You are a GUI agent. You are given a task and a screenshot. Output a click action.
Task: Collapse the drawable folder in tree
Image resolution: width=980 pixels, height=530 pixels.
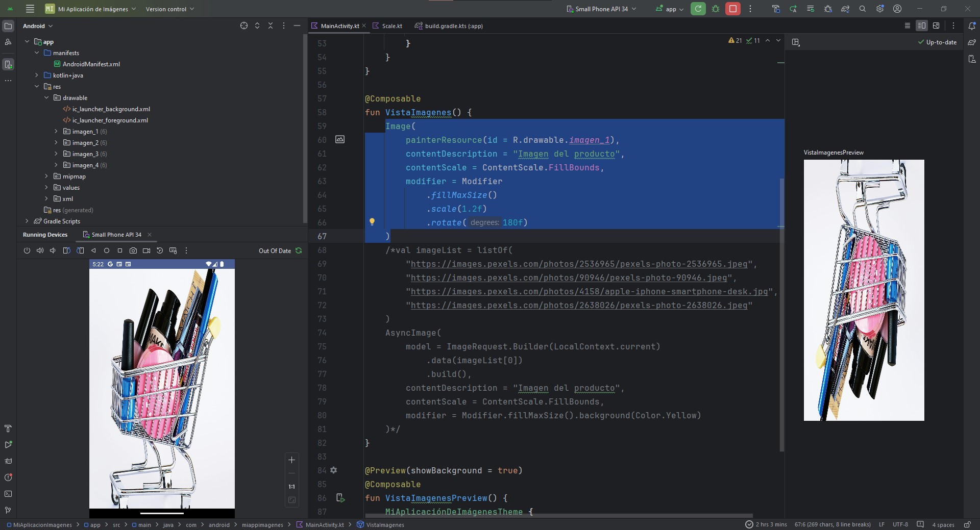46,98
